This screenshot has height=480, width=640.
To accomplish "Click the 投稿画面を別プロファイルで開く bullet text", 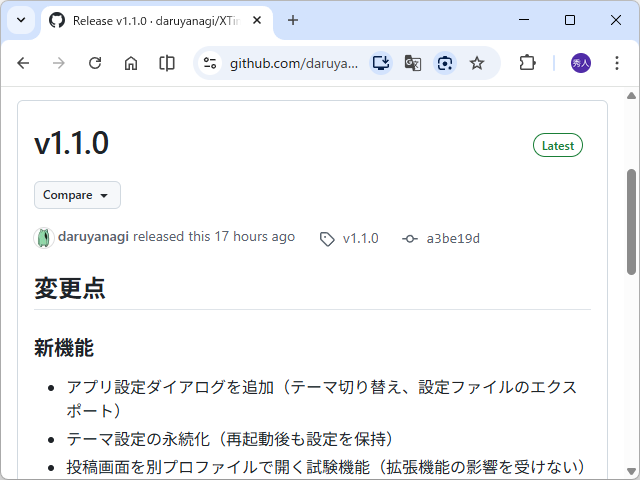I will point(326,467).
